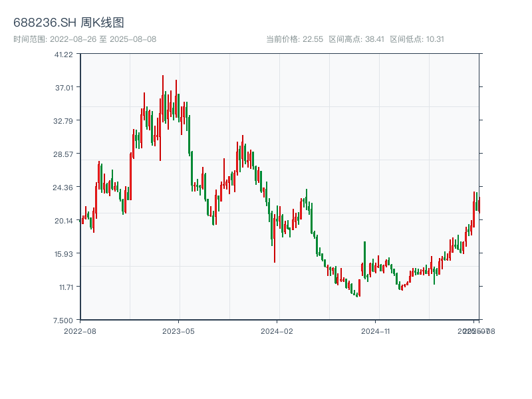This screenshot has height=399, width=532.
Task: Click the 28.57 y-axis tick label
Action: (x=64, y=154)
